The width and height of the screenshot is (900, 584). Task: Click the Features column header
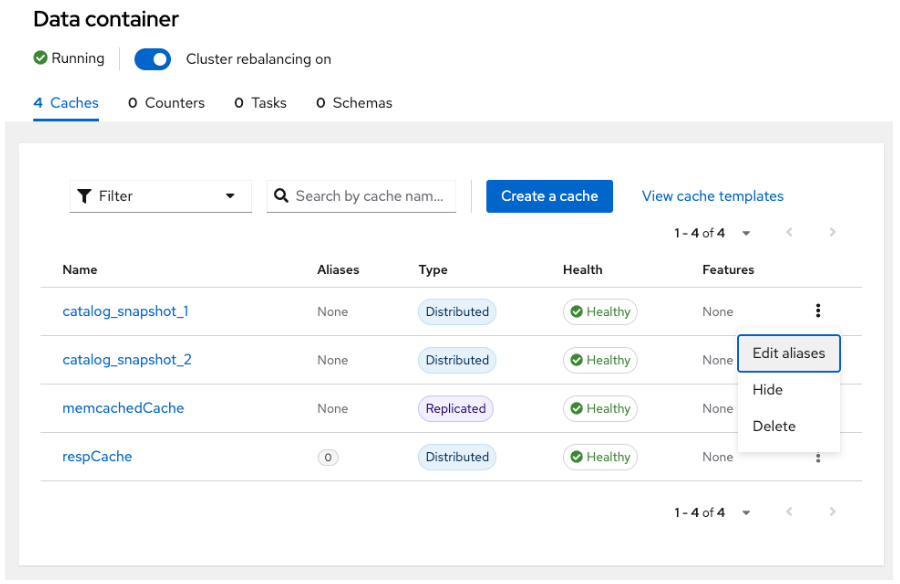(728, 270)
